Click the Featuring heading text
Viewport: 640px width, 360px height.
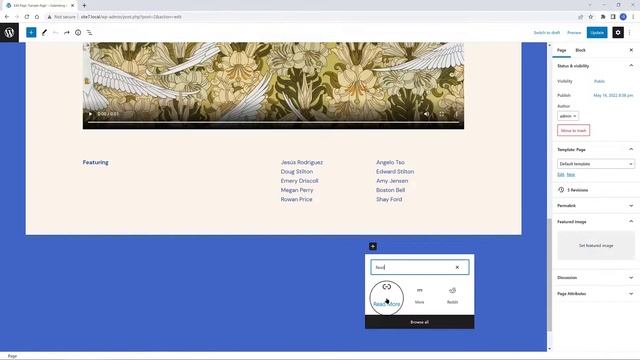click(x=96, y=162)
